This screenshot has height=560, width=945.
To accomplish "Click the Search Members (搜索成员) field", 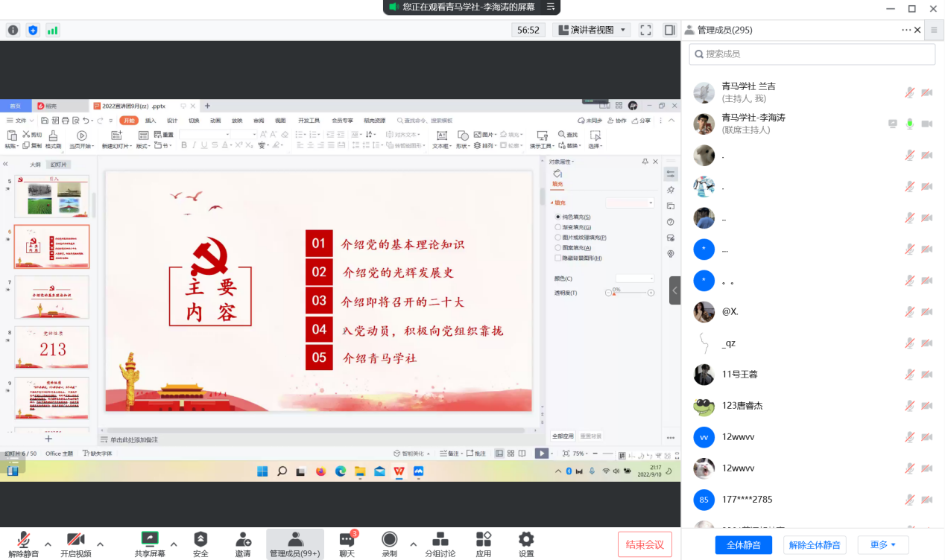I will (812, 54).
